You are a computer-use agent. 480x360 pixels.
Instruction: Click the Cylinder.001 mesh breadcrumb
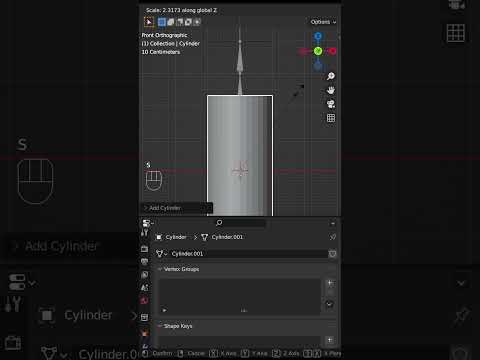point(222,237)
